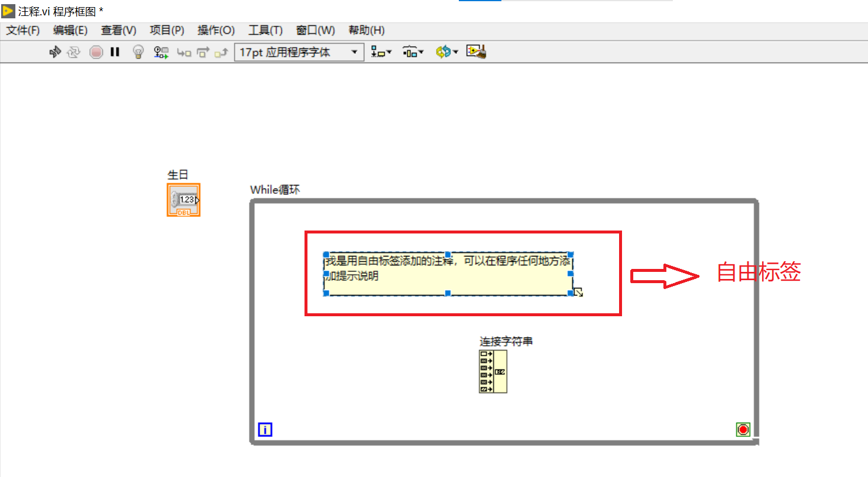Screen dimensions: 868x477
Task: Click the 生日 label text
Action: pos(178,174)
